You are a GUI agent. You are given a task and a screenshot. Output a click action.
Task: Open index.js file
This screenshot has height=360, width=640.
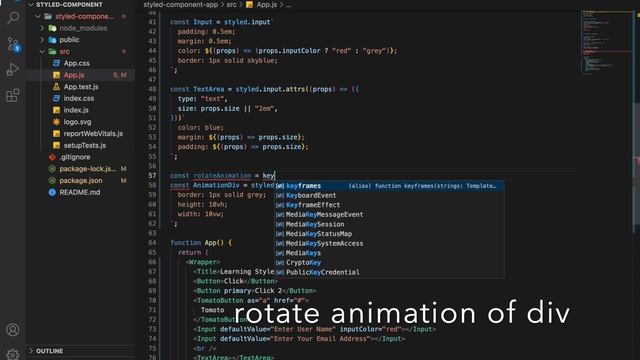click(x=76, y=110)
